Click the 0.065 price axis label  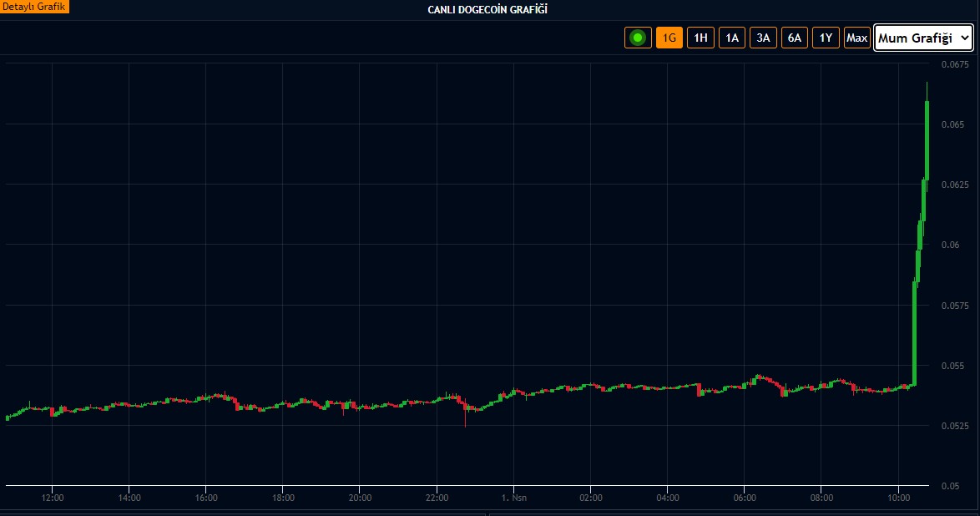coord(952,124)
